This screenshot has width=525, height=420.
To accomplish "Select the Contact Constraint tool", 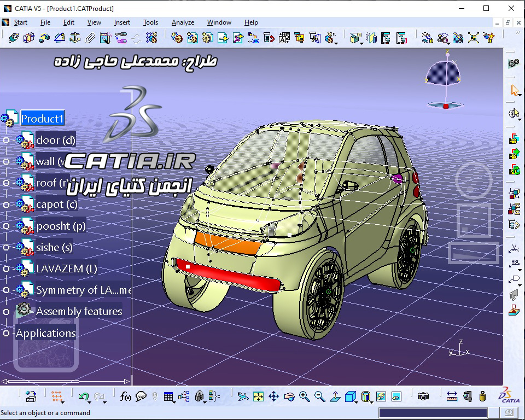I will coord(28,38).
